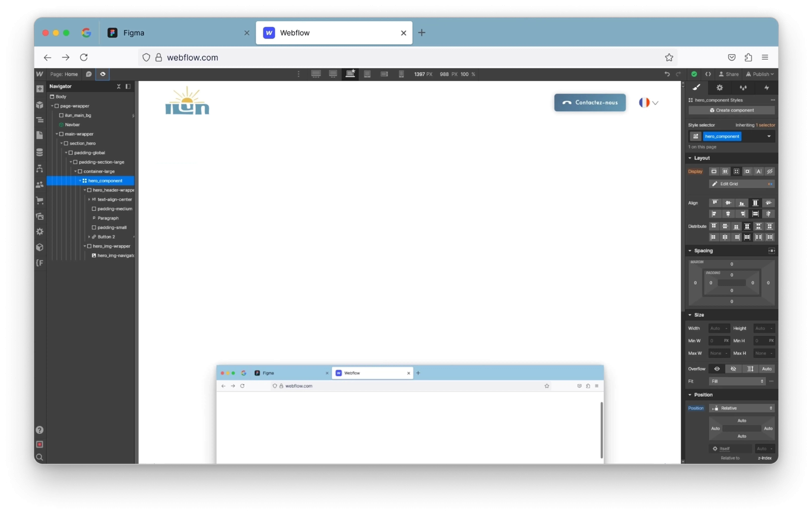This screenshot has width=812, height=514.
Task: Set display to Block
Action: click(x=714, y=171)
